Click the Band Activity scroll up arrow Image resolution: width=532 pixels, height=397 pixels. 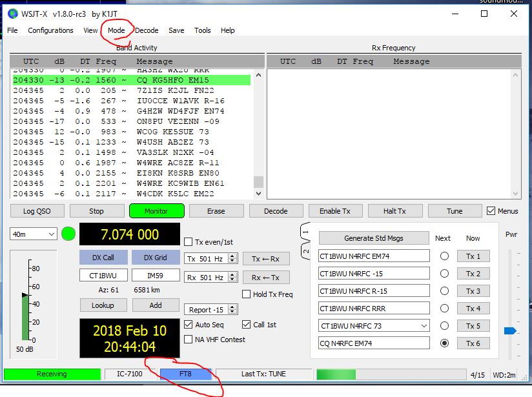pos(258,76)
